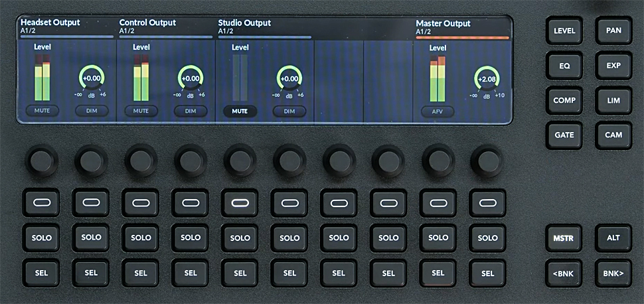Select the Headset Output title
The height and width of the screenshot is (304, 644).
50,22
